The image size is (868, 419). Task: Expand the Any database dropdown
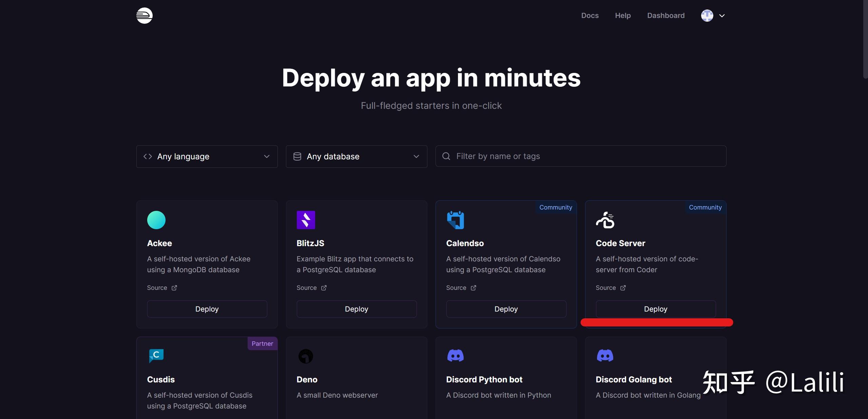point(356,157)
